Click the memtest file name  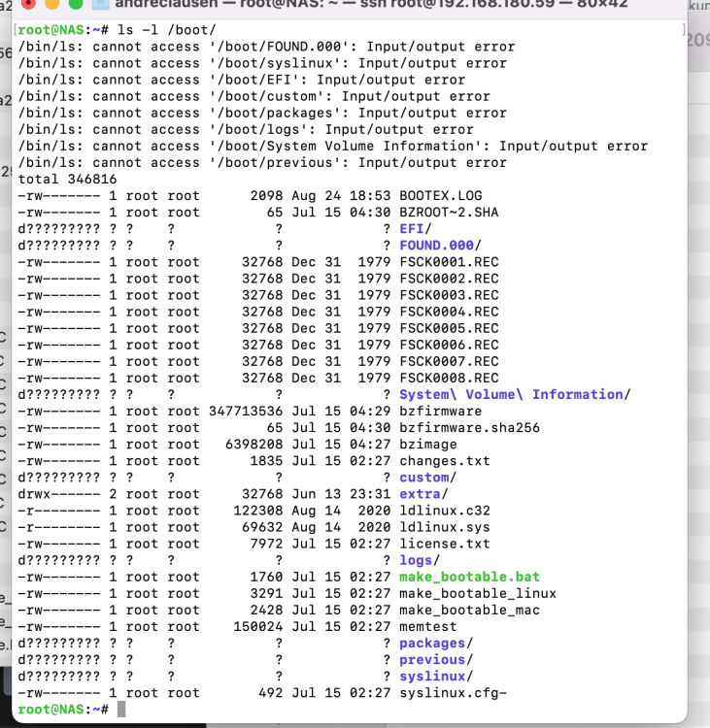click(x=428, y=627)
